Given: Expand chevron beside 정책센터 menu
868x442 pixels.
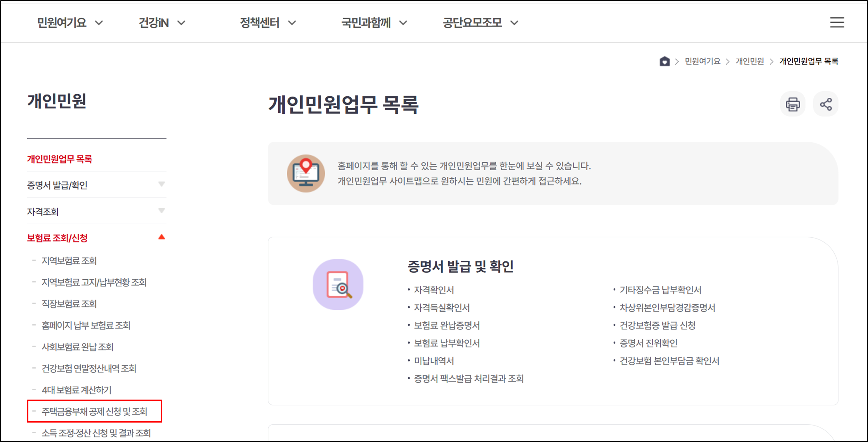Looking at the screenshot, I should (x=292, y=23).
